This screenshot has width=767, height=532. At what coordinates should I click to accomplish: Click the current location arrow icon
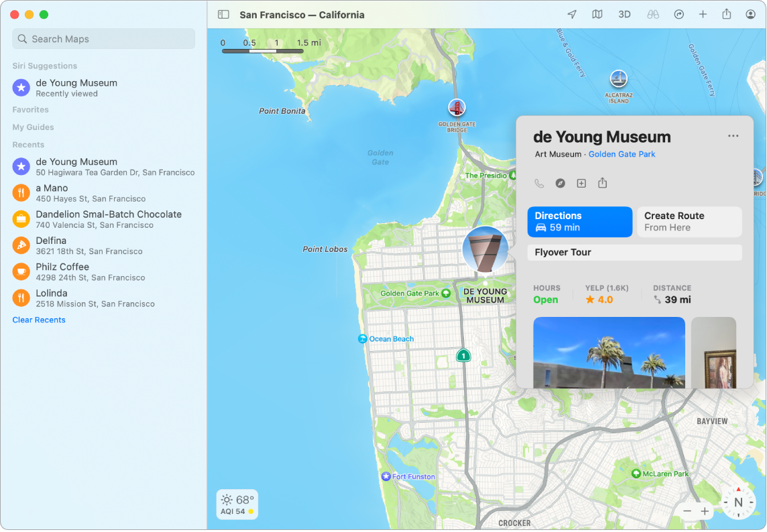click(572, 14)
